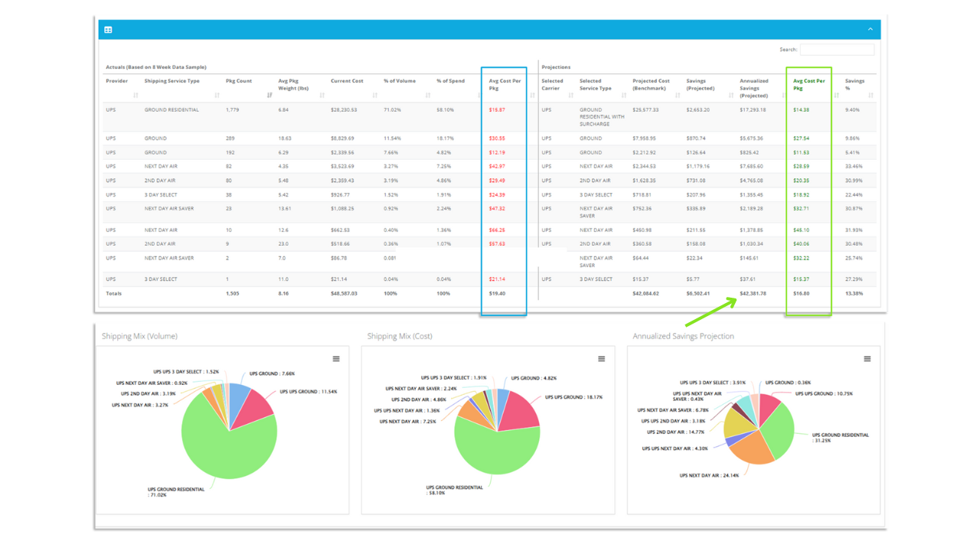Image resolution: width=980 pixels, height=551 pixels.
Task: Toggle sort icon on Pkg Count column
Action: pyautogui.click(x=269, y=96)
